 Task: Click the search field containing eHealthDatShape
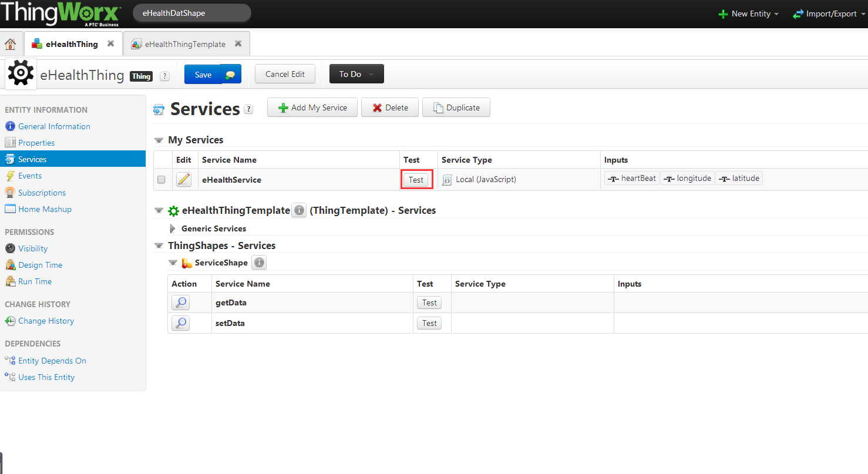192,13
